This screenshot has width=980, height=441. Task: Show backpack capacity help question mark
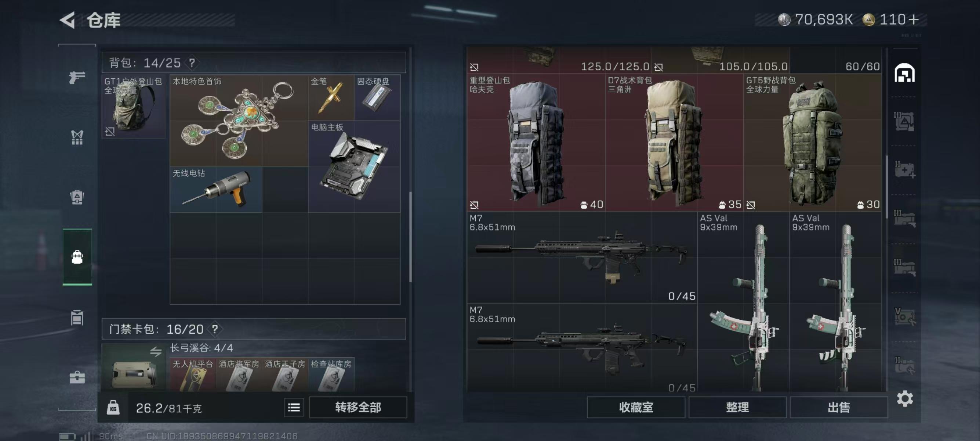pos(192,63)
